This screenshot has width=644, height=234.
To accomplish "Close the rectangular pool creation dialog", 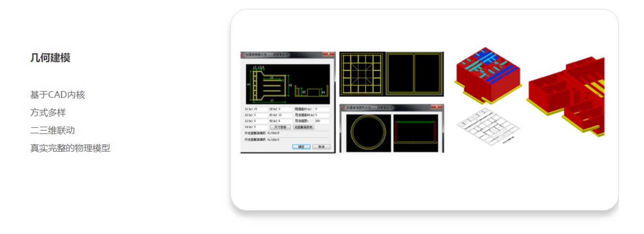I will (x=329, y=54).
